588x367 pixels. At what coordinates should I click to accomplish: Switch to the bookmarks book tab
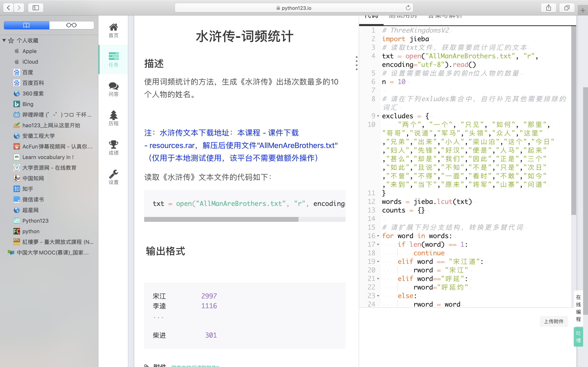[27, 25]
